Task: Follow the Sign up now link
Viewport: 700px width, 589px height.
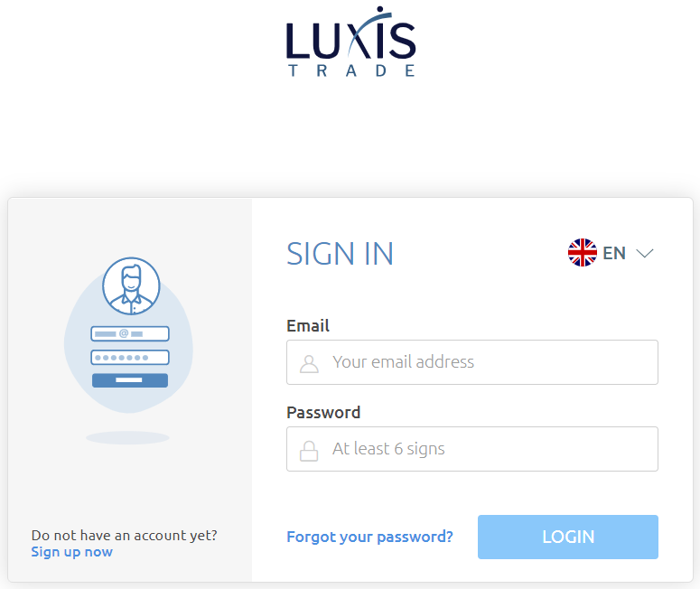Action: pyautogui.click(x=72, y=552)
